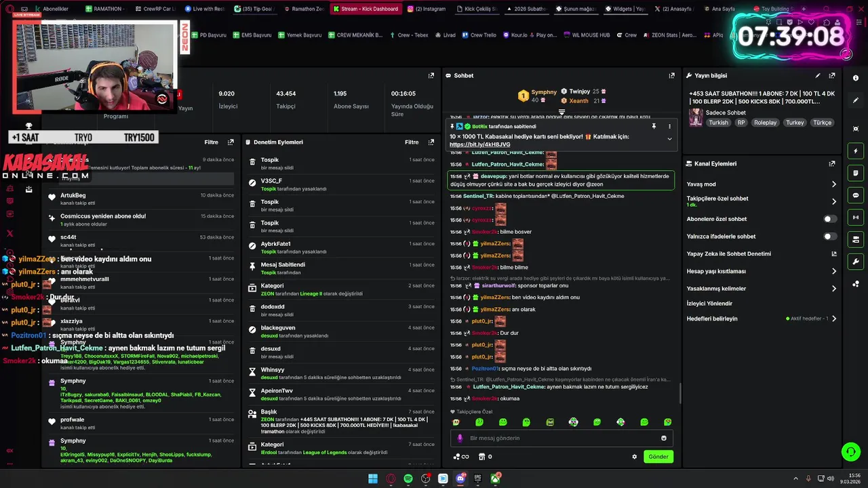The height and width of the screenshot is (488, 868).
Task: Expand Takipçilere özel sohbet settings
Action: click(833, 201)
